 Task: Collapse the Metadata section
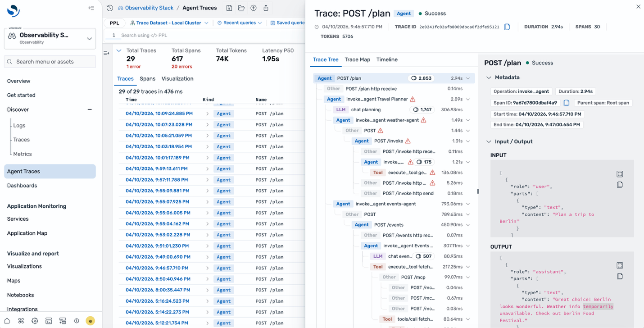click(489, 77)
